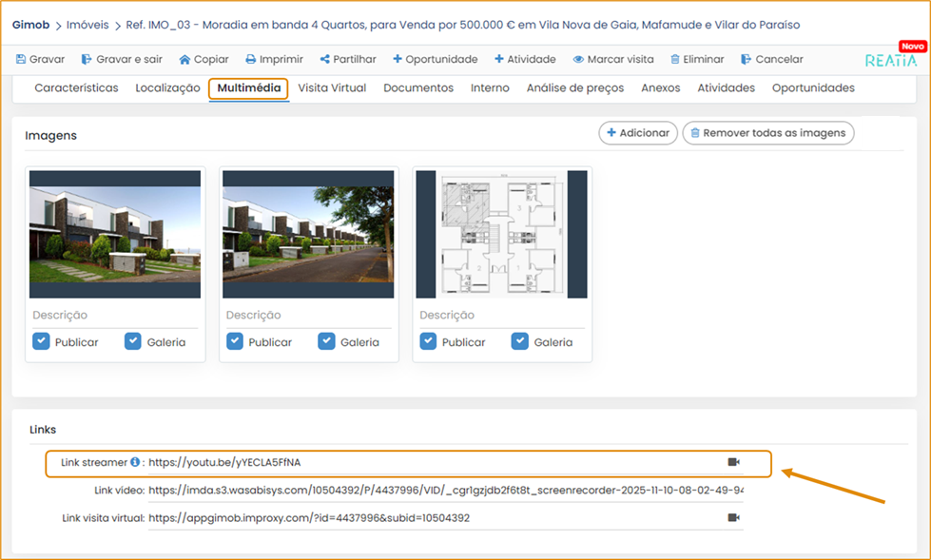Click the Link vídeo URL field

445,490
